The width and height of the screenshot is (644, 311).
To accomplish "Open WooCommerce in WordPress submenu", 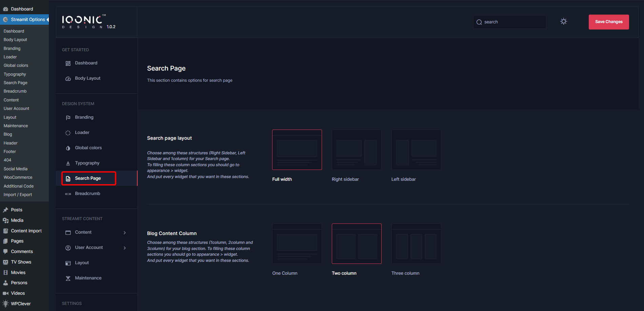I will 18,177.
